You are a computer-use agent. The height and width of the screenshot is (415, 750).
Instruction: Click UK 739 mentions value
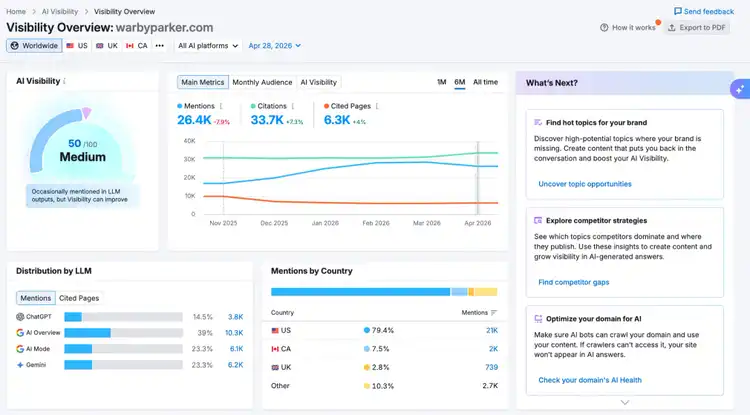click(491, 367)
